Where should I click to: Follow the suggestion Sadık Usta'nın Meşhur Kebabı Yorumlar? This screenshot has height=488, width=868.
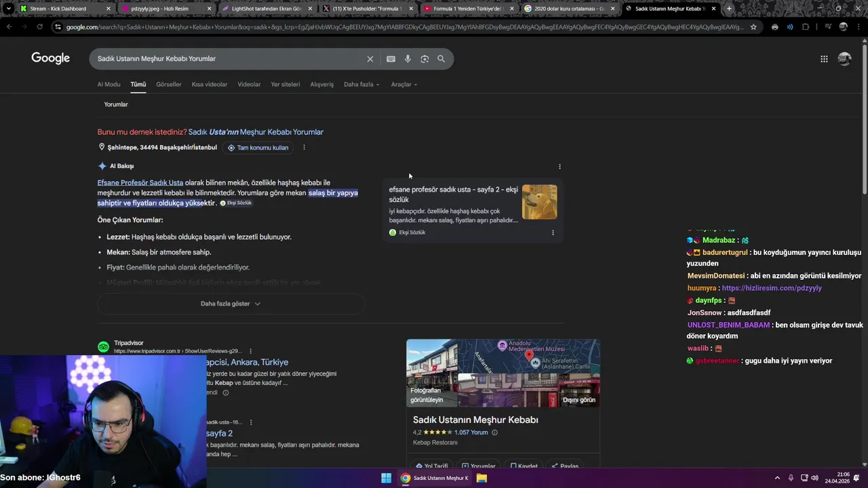[x=256, y=132]
